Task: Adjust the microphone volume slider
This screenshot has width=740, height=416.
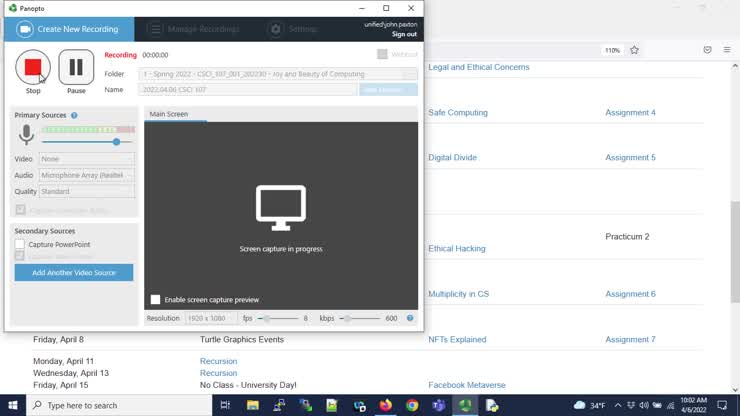Action: pyautogui.click(x=117, y=142)
